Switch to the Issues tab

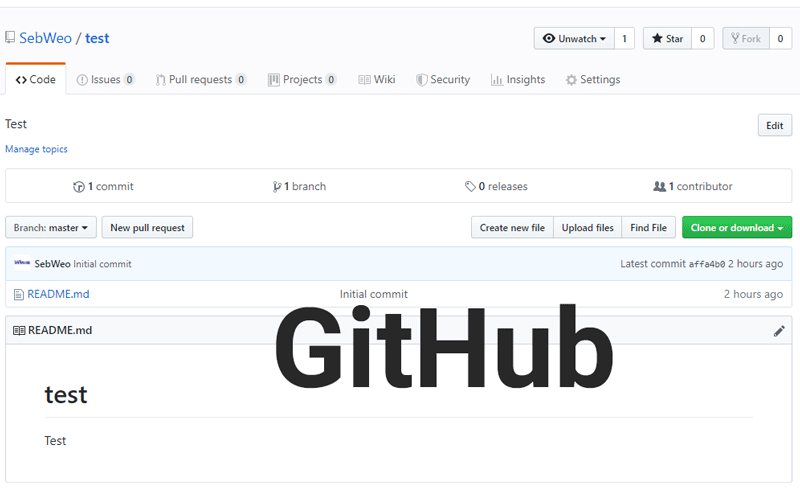coord(105,80)
